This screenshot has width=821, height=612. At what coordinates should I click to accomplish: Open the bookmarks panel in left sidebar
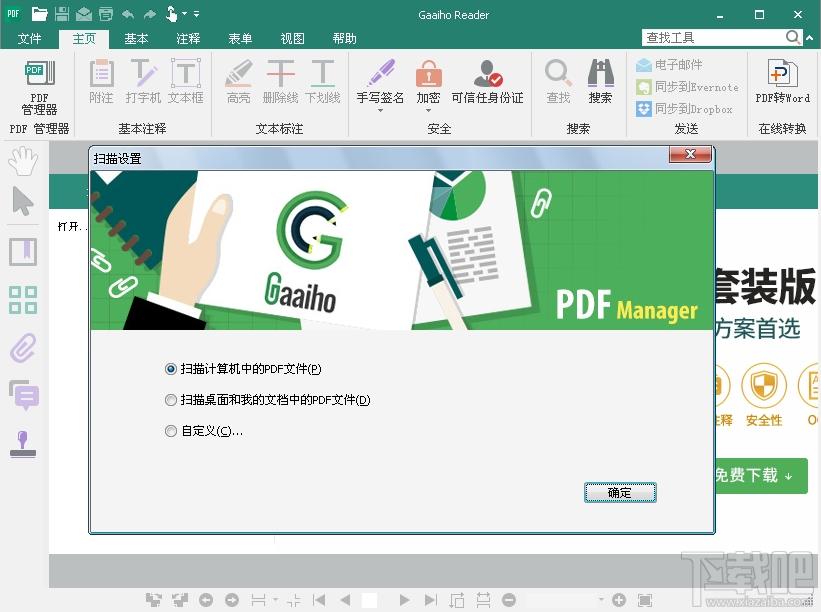click(23, 252)
